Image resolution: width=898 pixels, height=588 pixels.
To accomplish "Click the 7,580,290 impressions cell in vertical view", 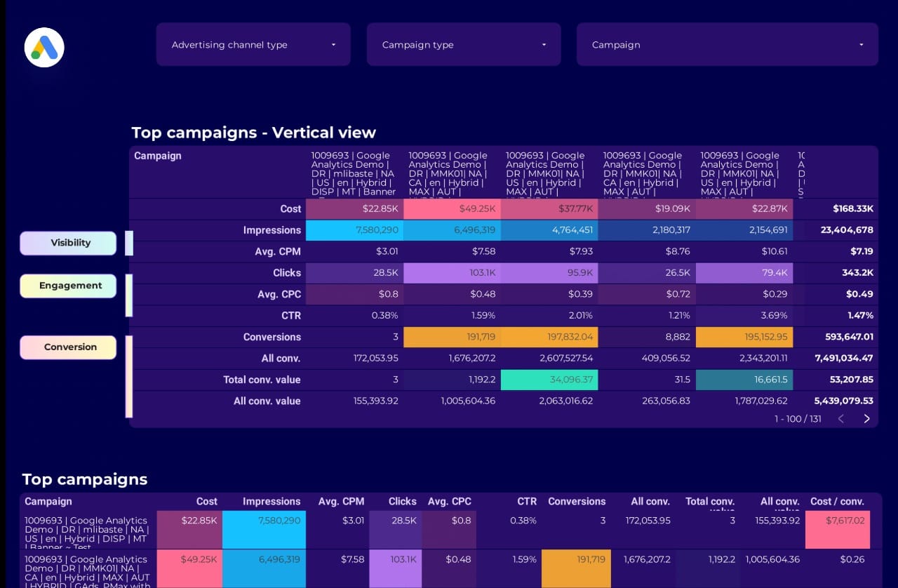I will 354,230.
